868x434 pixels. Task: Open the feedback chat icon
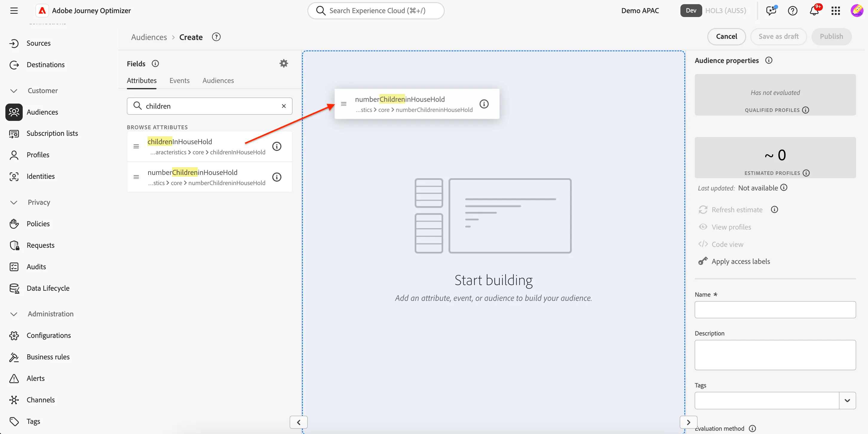[771, 11]
